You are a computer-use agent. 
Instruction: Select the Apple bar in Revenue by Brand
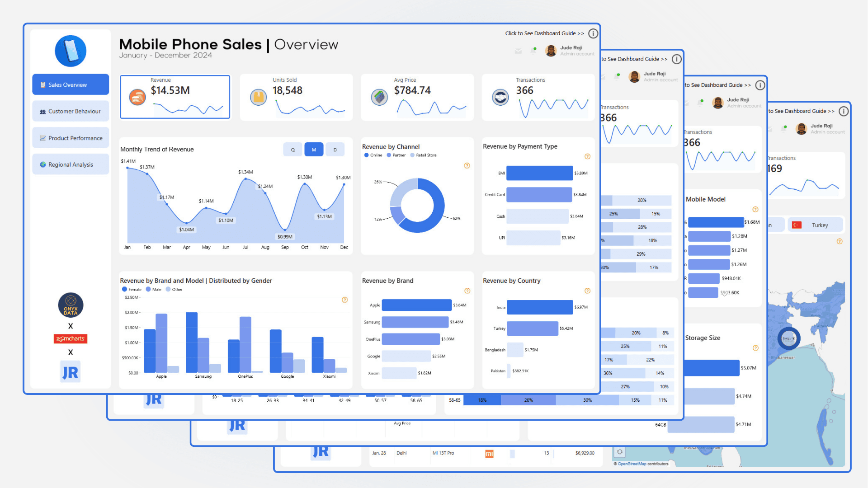pos(417,305)
